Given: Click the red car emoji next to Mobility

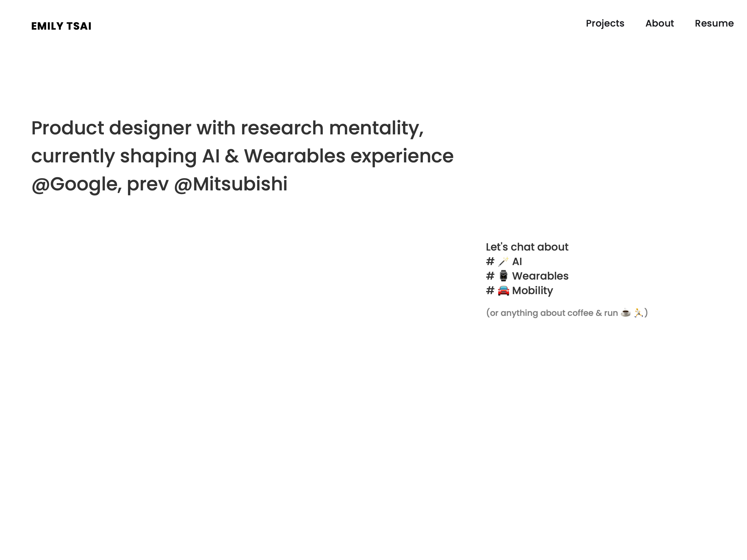Looking at the screenshot, I should coord(503,290).
